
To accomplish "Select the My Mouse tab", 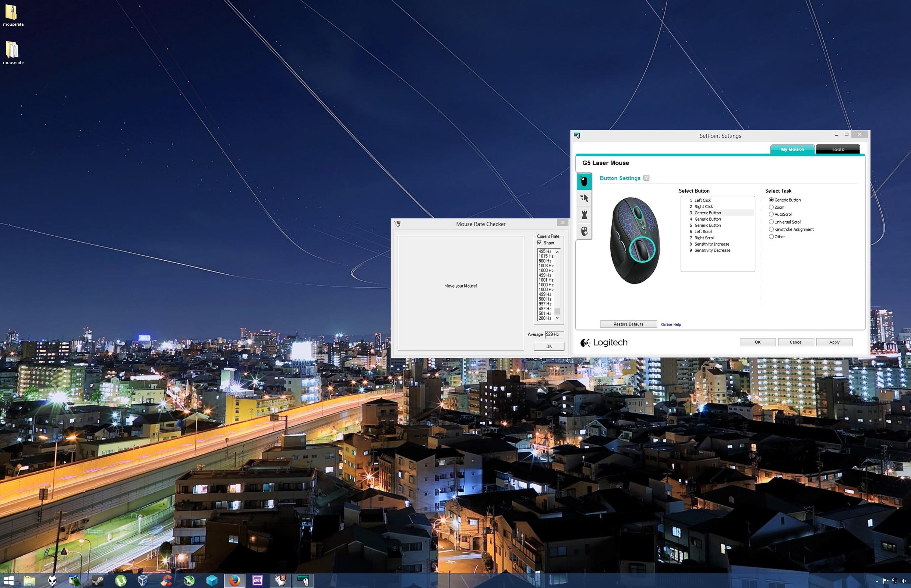I will point(792,149).
